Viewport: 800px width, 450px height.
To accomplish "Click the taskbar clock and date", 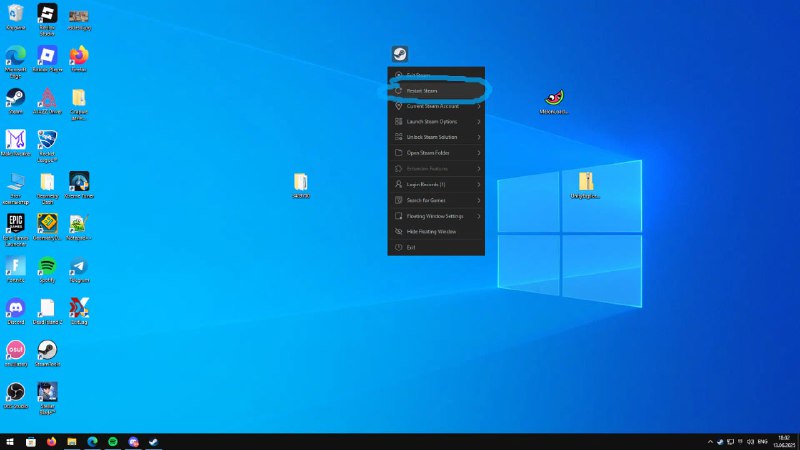I will click(781, 441).
